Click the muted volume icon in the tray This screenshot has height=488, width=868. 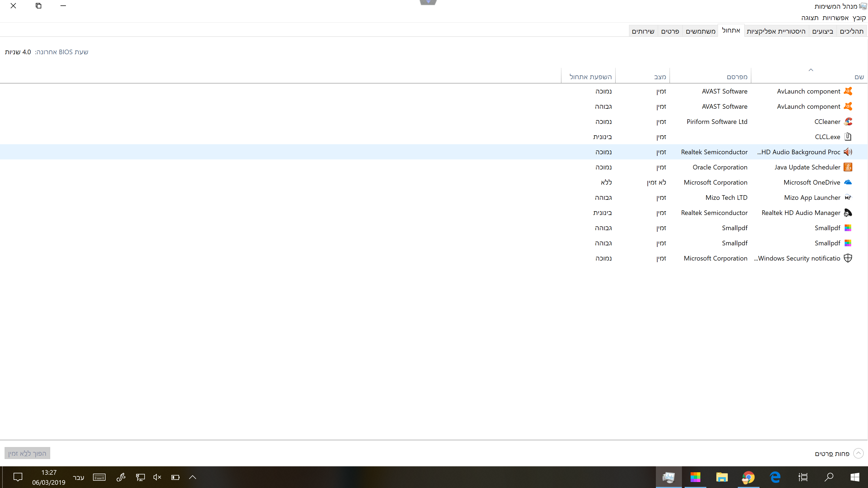pos(157,477)
